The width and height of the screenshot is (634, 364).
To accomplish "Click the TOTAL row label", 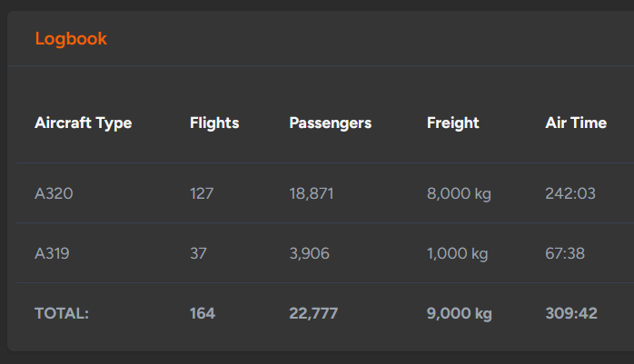I will (x=62, y=313).
